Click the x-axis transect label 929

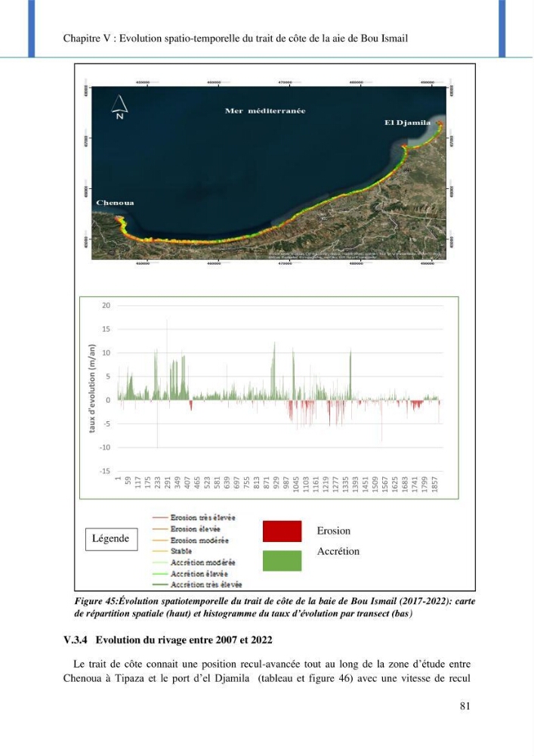click(276, 482)
